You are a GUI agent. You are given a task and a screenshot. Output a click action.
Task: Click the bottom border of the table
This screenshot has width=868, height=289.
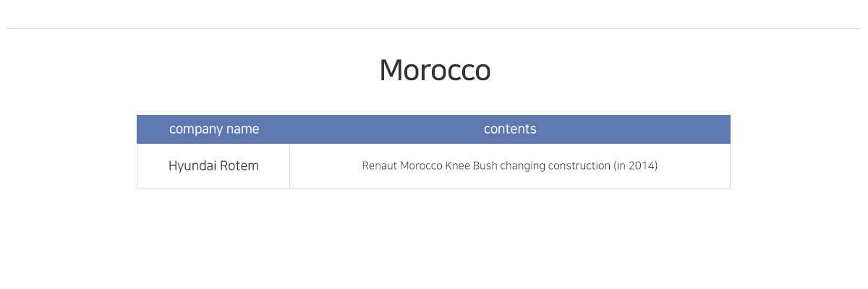coord(434,189)
